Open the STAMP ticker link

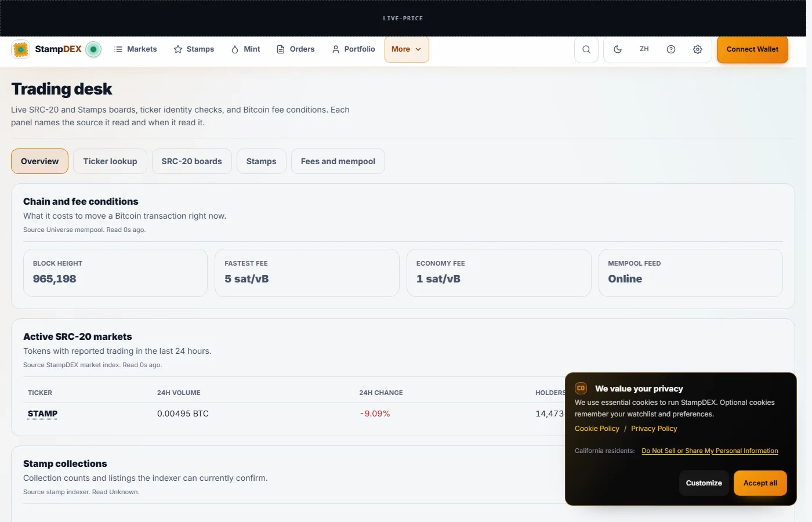pos(42,414)
